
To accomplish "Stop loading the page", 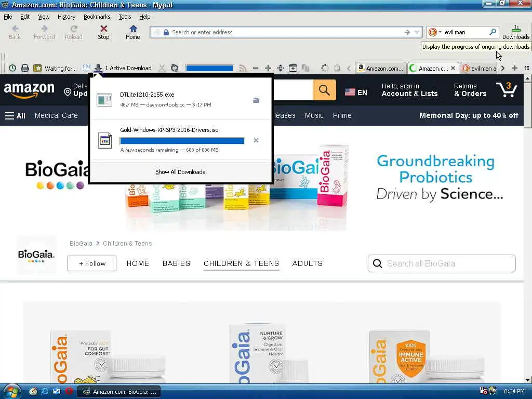I will (103, 32).
